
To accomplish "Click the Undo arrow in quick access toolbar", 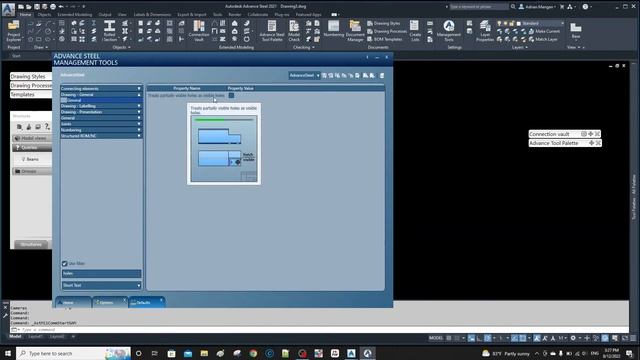I will pos(61,7).
